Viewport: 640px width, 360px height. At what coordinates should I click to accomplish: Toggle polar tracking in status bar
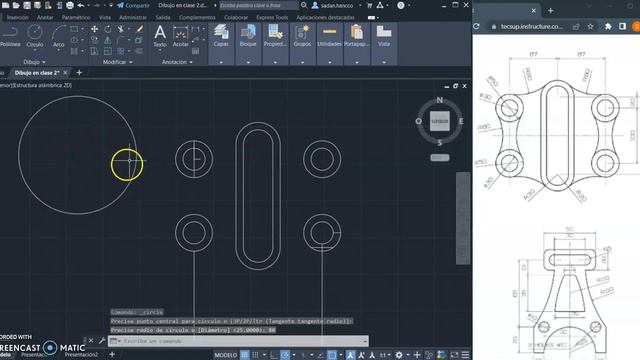(285, 355)
